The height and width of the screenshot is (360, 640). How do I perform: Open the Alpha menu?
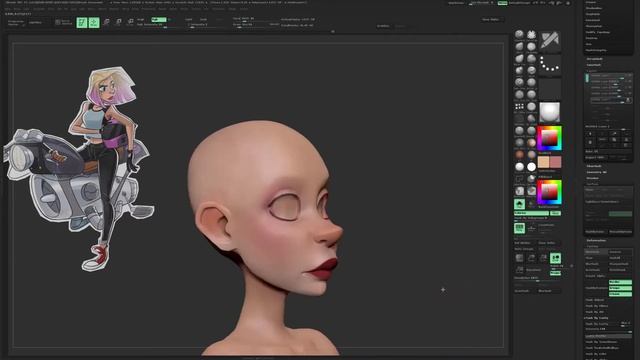(8, 9)
